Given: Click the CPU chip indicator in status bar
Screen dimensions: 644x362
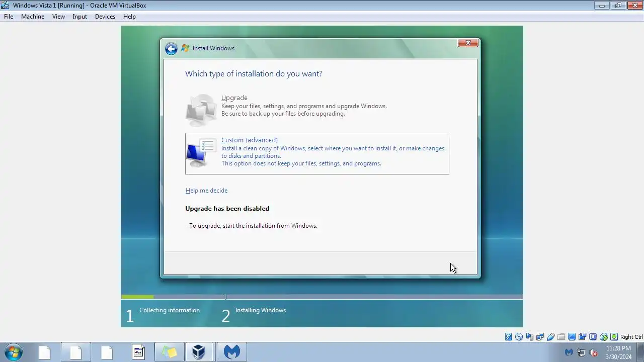Looking at the screenshot, I should coord(593,337).
